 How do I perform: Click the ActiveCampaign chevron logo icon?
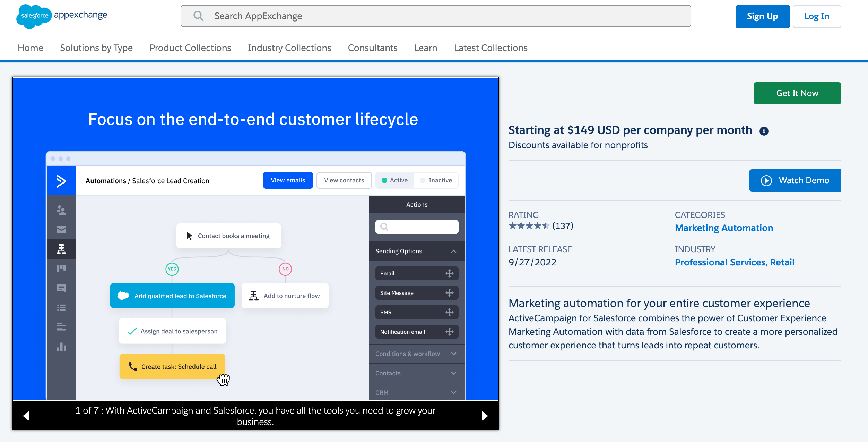[61, 181]
